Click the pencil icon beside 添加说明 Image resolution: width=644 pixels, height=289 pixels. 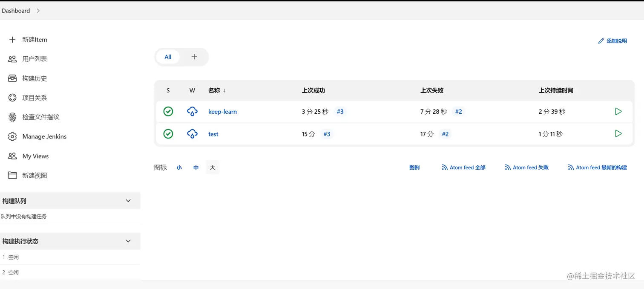click(x=601, y=41)
